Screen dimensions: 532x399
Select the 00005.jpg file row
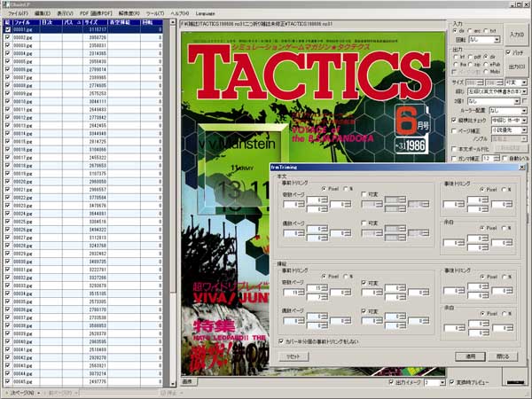(83, 61)
